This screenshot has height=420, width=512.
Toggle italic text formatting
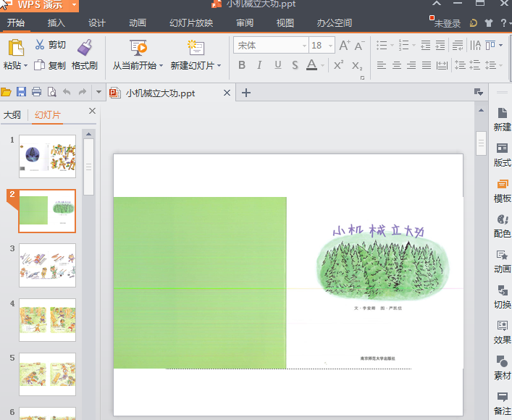point(259,65)
